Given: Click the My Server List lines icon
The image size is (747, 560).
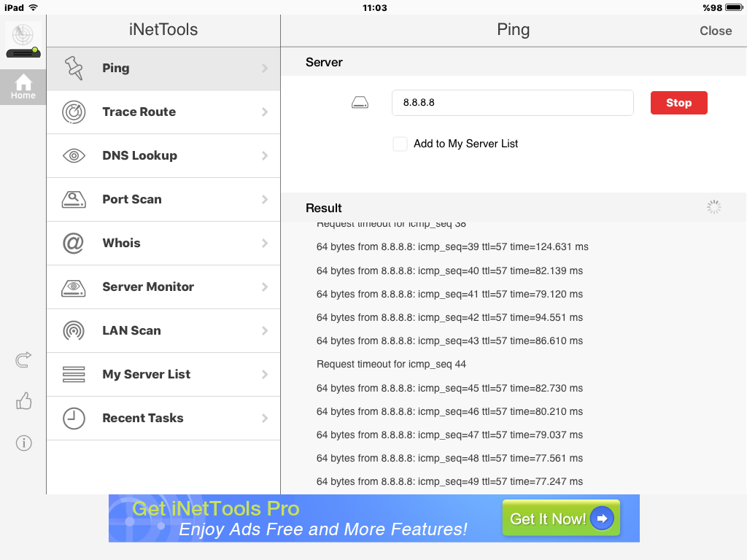Looking at the screenshot, I should pyautogui.click(x=74, y=374).
